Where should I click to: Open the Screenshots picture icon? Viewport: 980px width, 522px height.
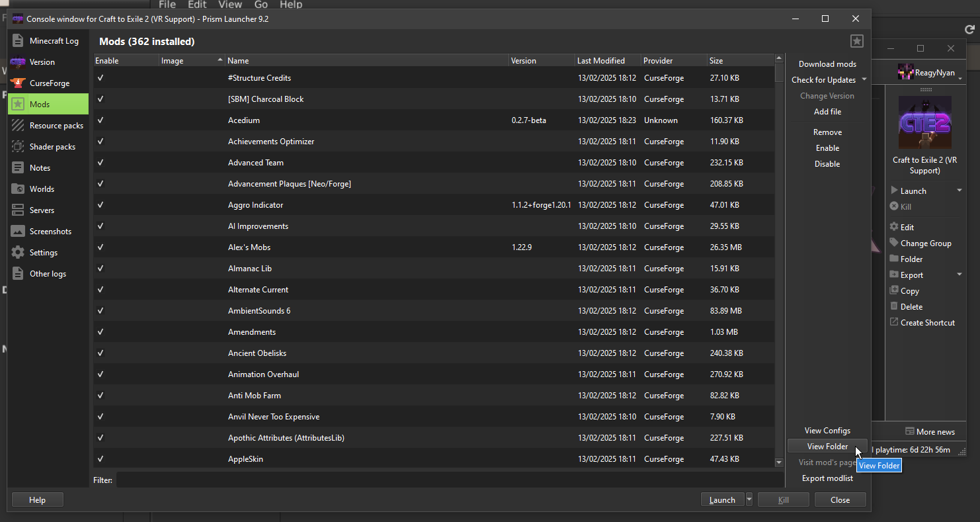(18, 232)
